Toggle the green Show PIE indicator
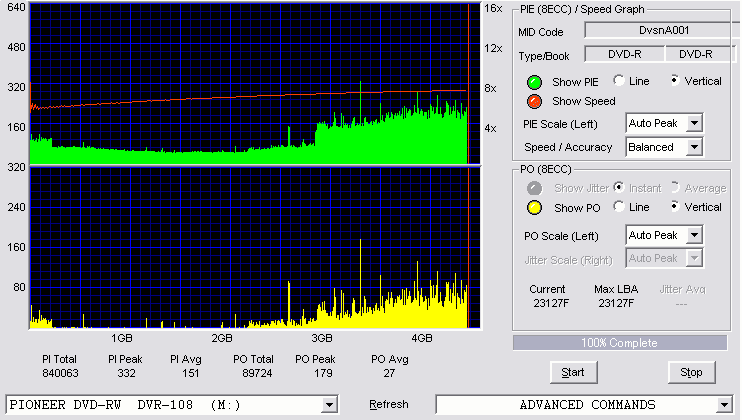Image resolution: width=742 pixels, height=420 pixels. (x=534, y=82)
